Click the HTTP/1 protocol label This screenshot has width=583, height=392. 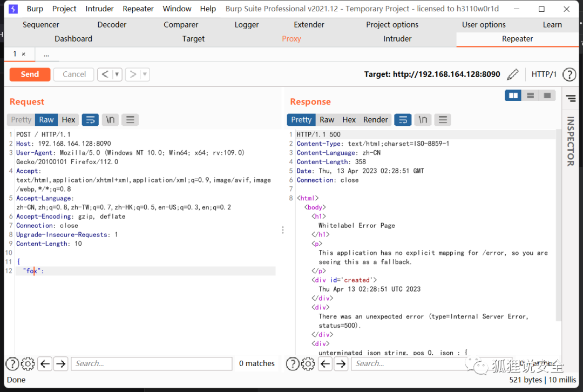point(544,75)
